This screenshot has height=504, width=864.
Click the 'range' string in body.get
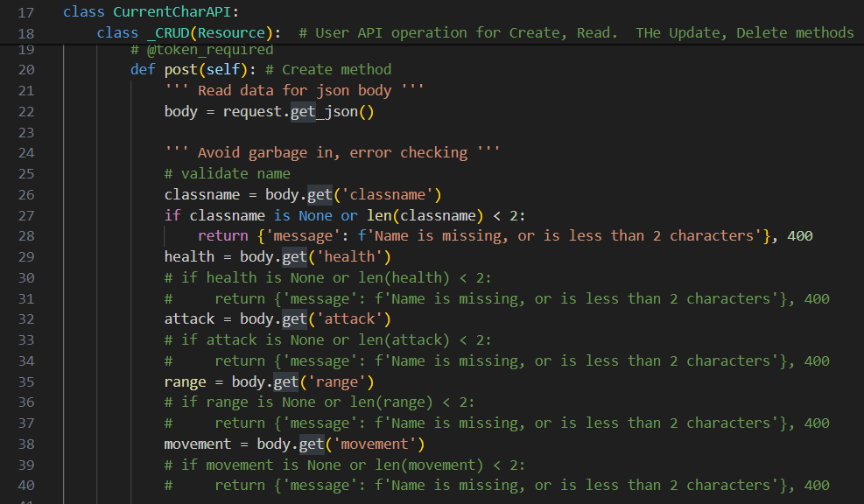[337, 382]
